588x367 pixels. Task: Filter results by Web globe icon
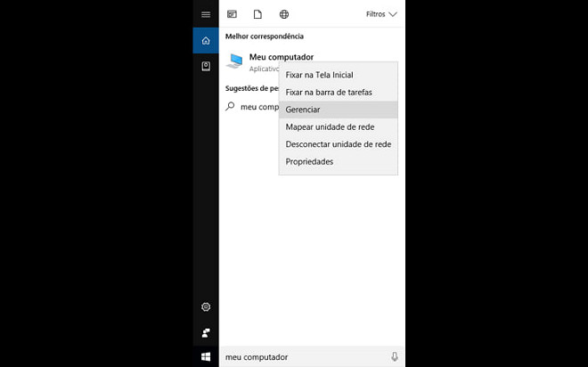click(x=284, y=14)
